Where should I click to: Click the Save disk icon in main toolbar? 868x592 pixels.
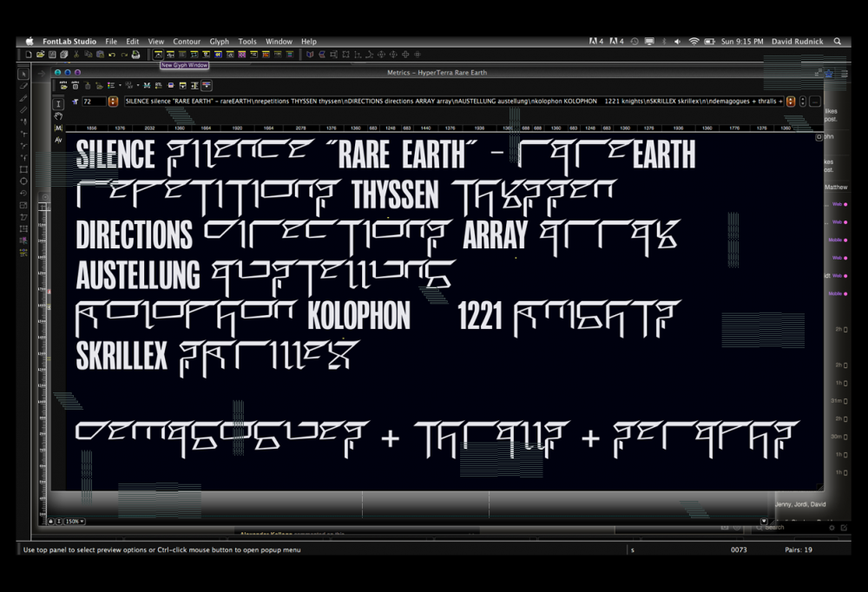pyautogui.click(x=52, y=55)
